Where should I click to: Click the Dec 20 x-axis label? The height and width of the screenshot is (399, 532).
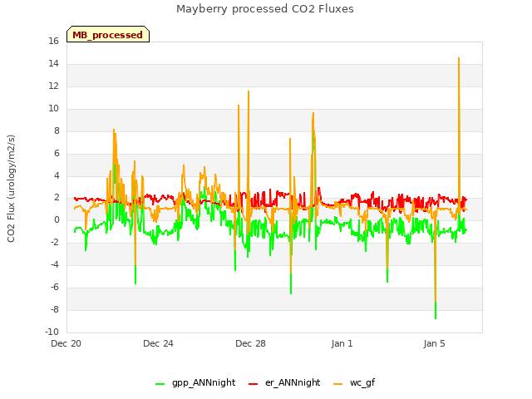point(66,343)
